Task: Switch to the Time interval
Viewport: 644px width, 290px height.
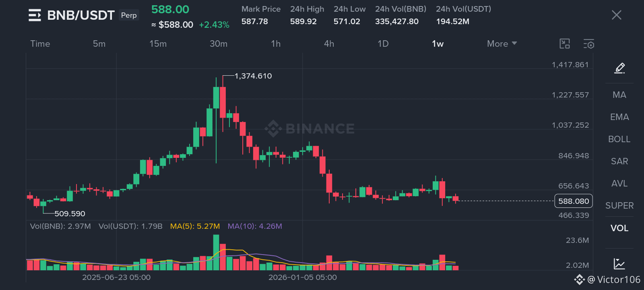Action: click(40, 43)
